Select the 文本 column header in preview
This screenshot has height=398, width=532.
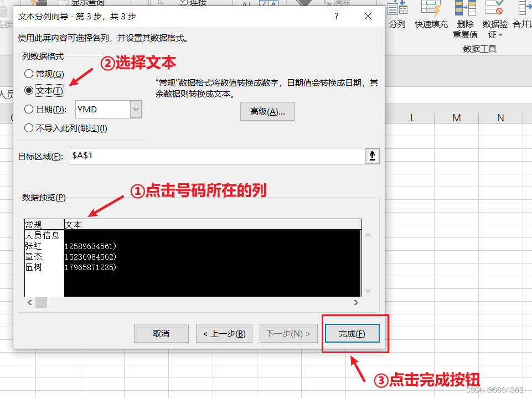[213, 225]
